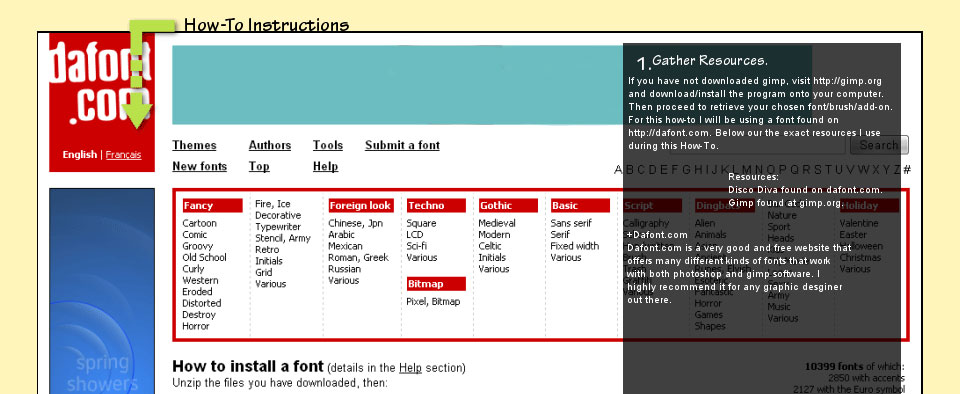Open Retro fonts category
The width and height of the screenshot is (960, 394).
coord(267,250)
